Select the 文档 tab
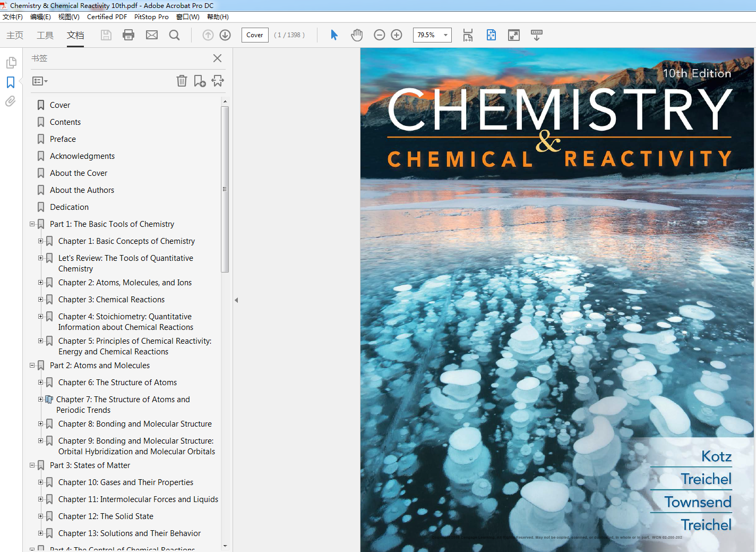 75,35
